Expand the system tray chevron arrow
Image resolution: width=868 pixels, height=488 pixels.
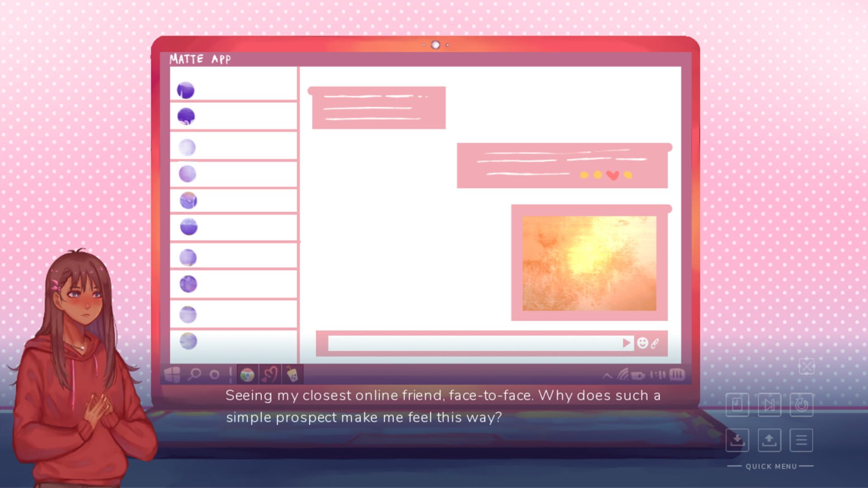[x=607, y=375]
